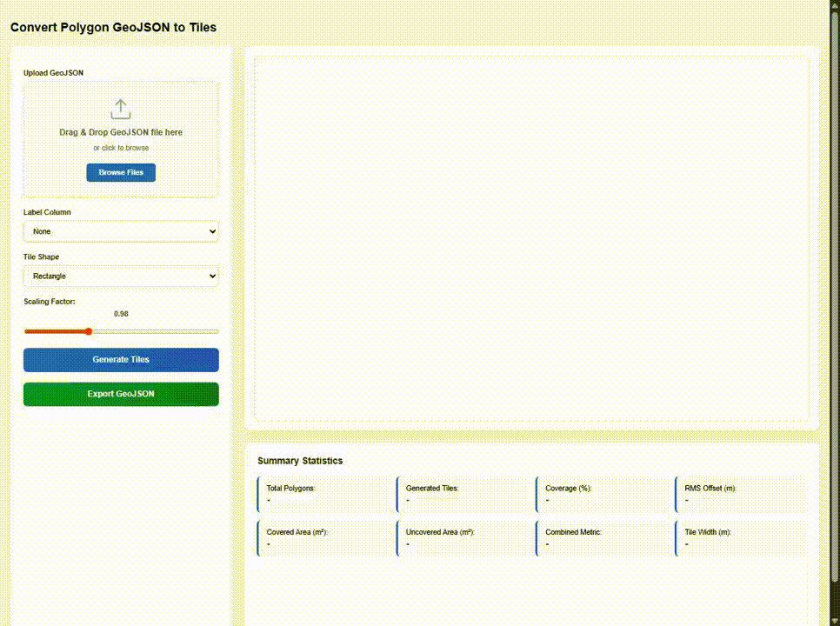Click the 'Drag & Drop GeoJSON file here' text
The image size is (840, 626).
[121, 132]
